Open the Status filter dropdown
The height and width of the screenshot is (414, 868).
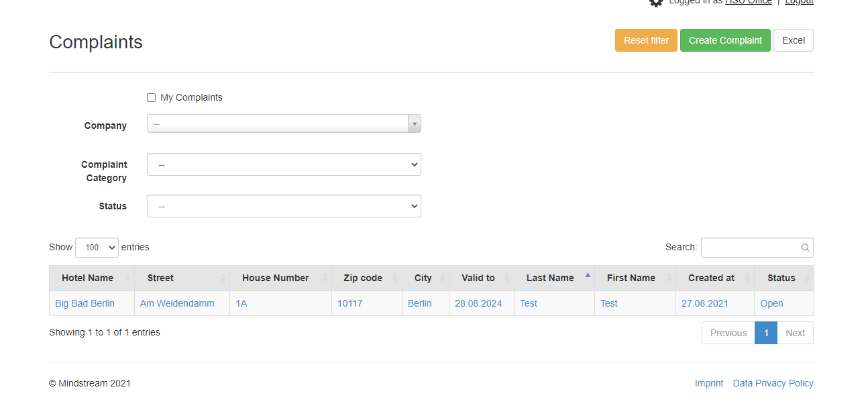[x=284, y=206]
